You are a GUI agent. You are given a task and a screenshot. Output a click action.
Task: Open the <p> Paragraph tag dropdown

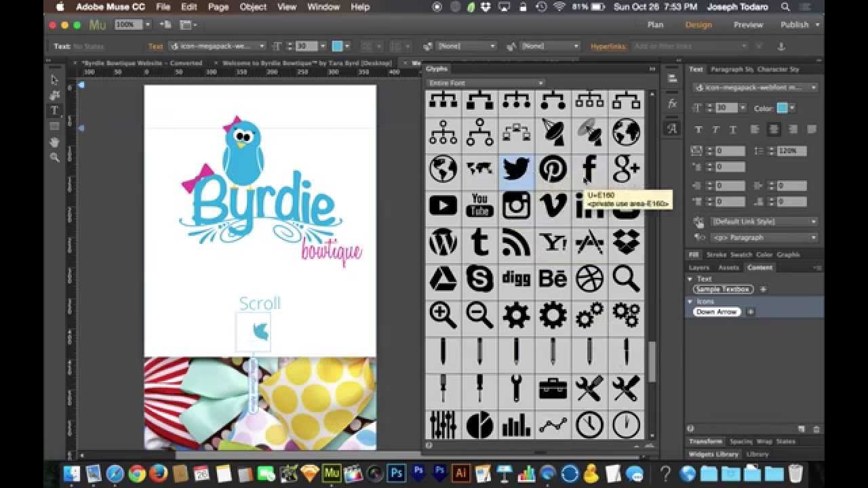click(x=764, y=238)
